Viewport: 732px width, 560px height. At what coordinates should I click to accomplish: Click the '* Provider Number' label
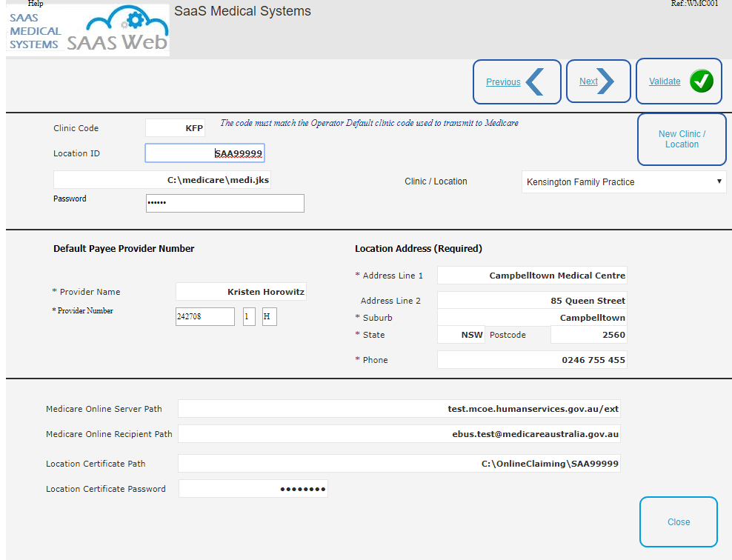click(83, 311)
